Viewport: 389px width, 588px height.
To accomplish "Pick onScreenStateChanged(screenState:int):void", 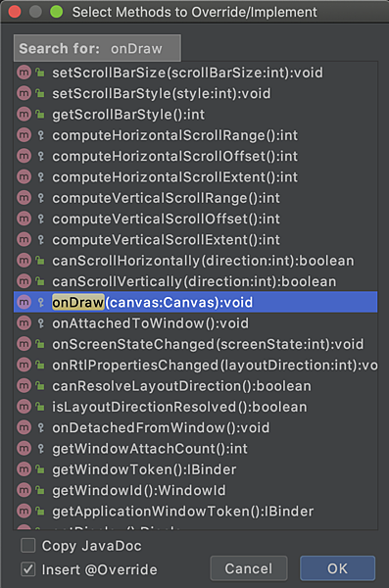I will coord(195,344).
